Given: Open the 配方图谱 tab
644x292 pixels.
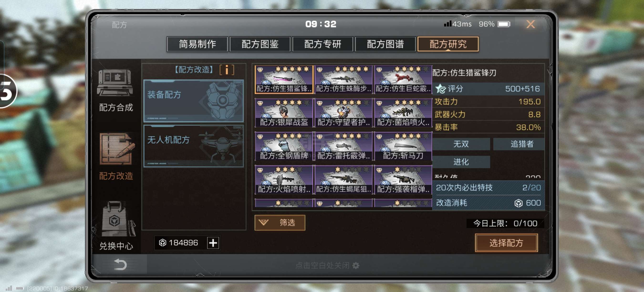Looking at the screenshot, I should 385,44.
